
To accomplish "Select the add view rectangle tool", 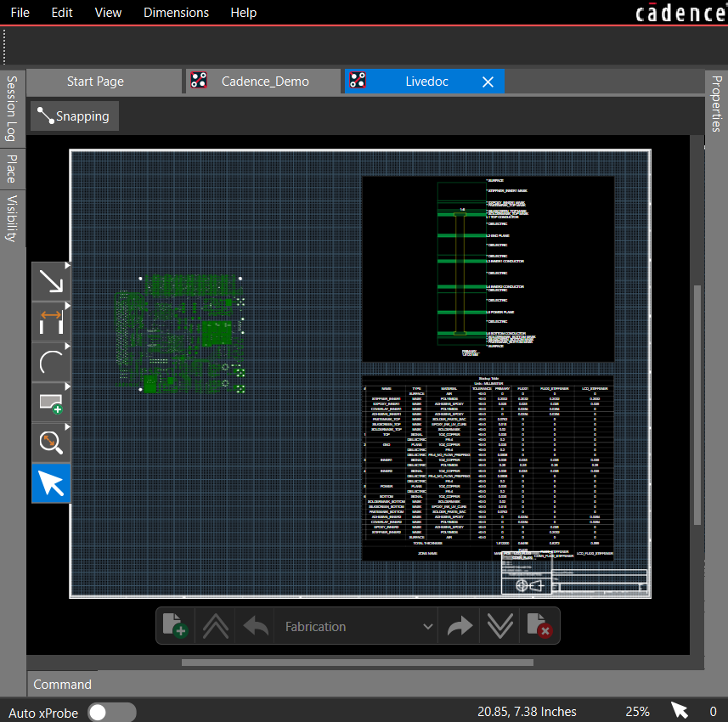I will [x=51, y=403].
